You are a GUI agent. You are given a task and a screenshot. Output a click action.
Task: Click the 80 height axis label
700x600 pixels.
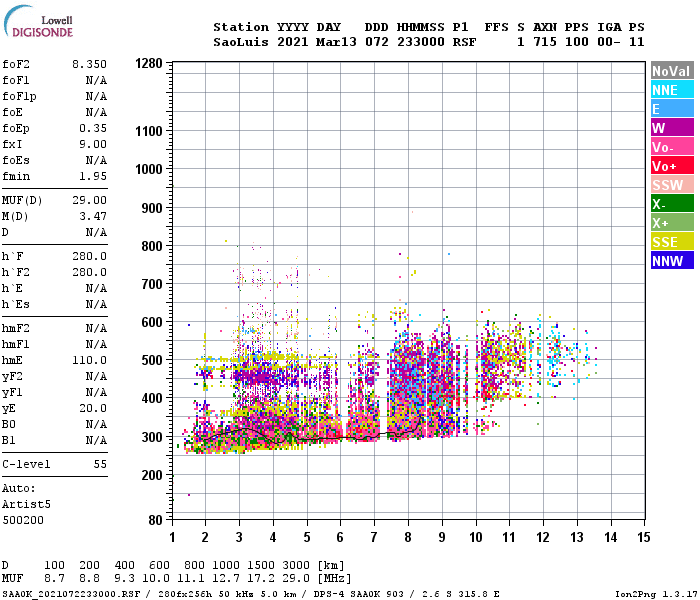pos(156,520)
